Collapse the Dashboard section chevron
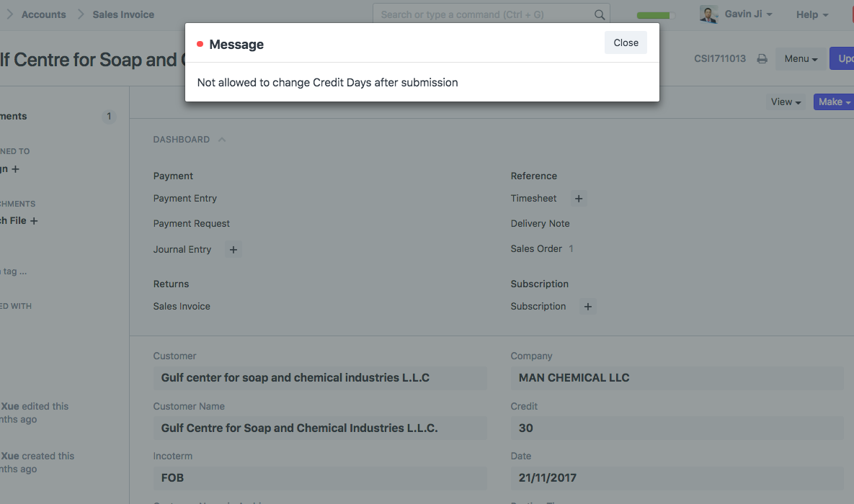 pyautogui.click(x=222, y=140)
